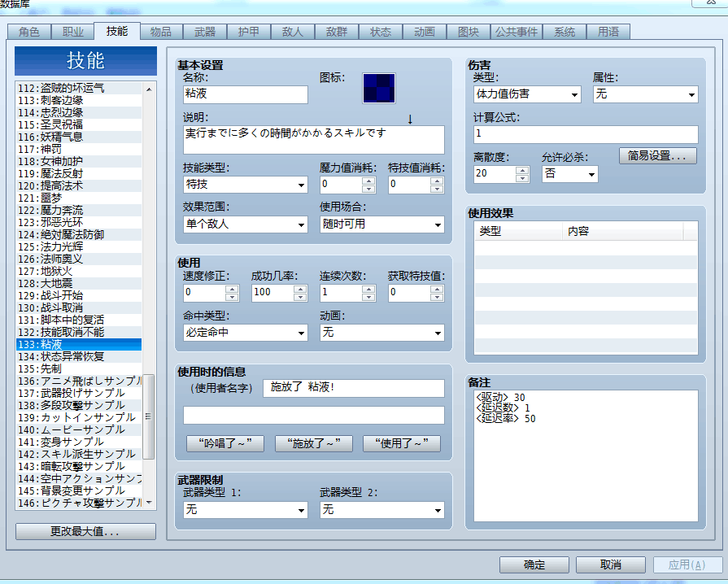728x584 pixels.
Task: Open the 武器 tab
Action: coord(205,32)
